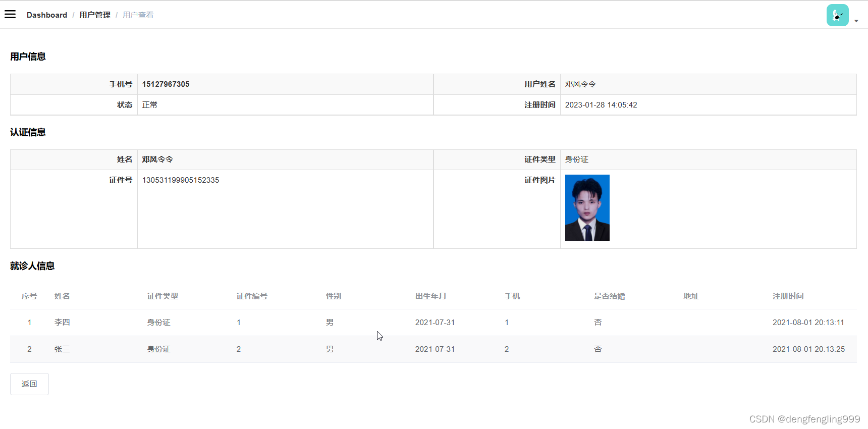Click the 是否结婚 column header
Screen dimensions: 868x429
coord(609,296)
